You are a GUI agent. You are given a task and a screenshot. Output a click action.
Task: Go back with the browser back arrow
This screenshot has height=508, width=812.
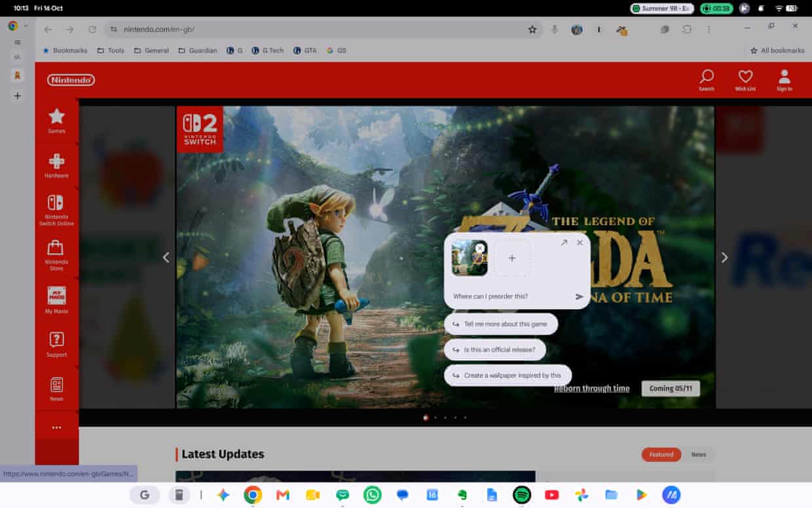pos(48,29)
